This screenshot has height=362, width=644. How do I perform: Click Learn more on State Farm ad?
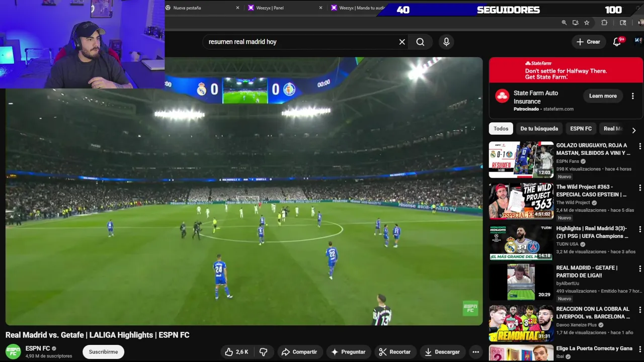pyautogui.click(x=603, y=96)
